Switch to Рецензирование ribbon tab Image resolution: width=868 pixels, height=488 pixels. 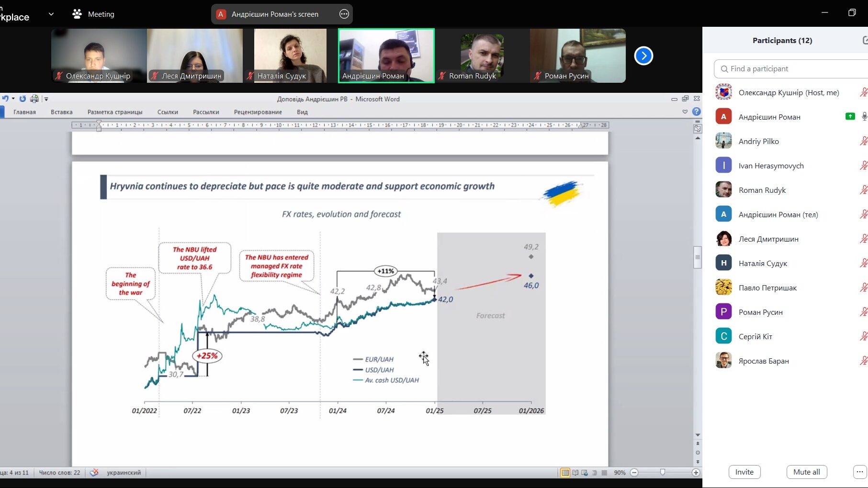click(258, 112)
